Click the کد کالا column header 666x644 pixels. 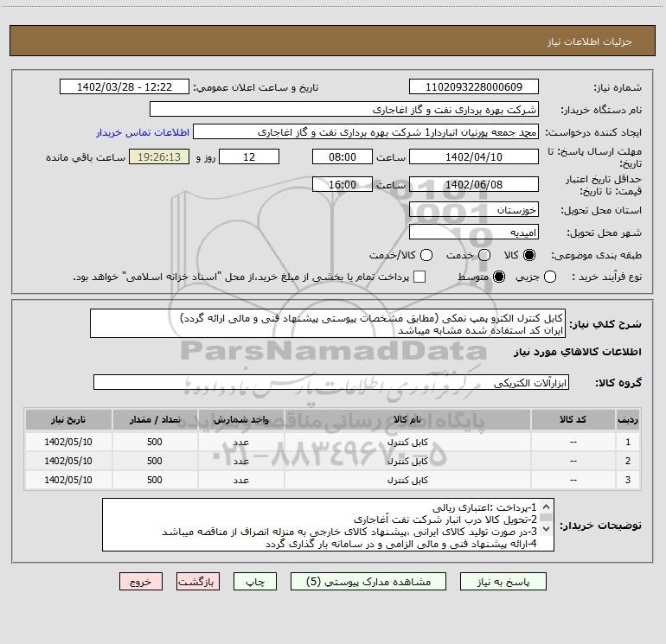click(x=573, y=419)
